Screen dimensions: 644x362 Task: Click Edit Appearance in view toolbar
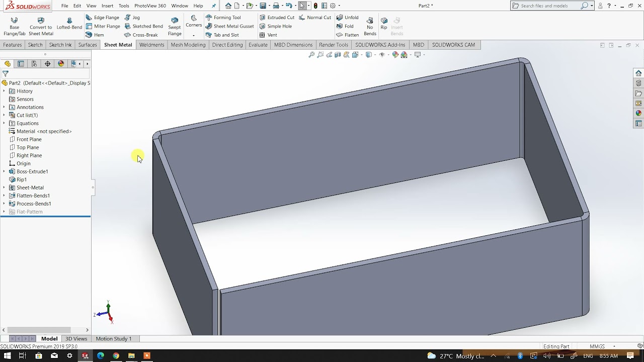(x=395, y=55)
